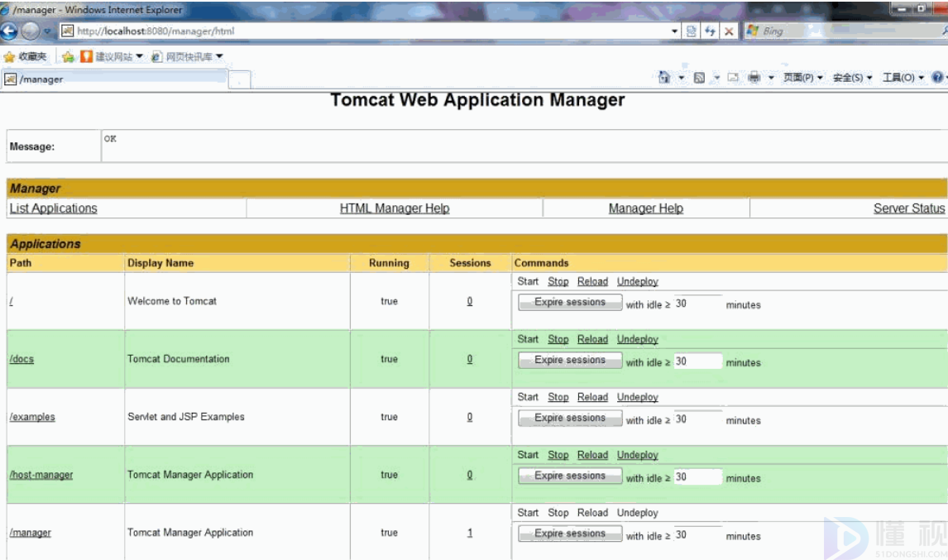Stop the /host-manager application

[x=558, y=455]
